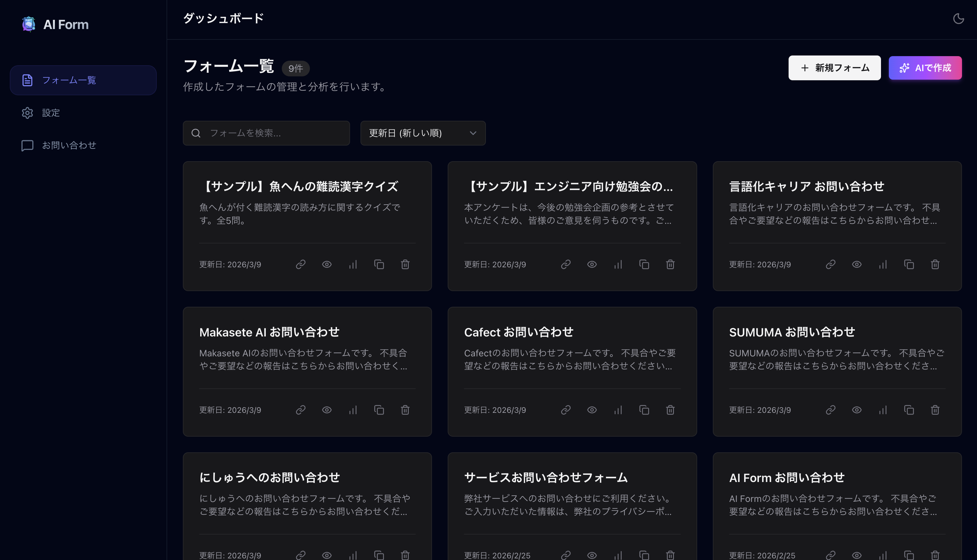This screenshot has height=560, width=977.
Task: Copy link for エンジニア向け勉強会 sample form
Action: click(566, 265)
